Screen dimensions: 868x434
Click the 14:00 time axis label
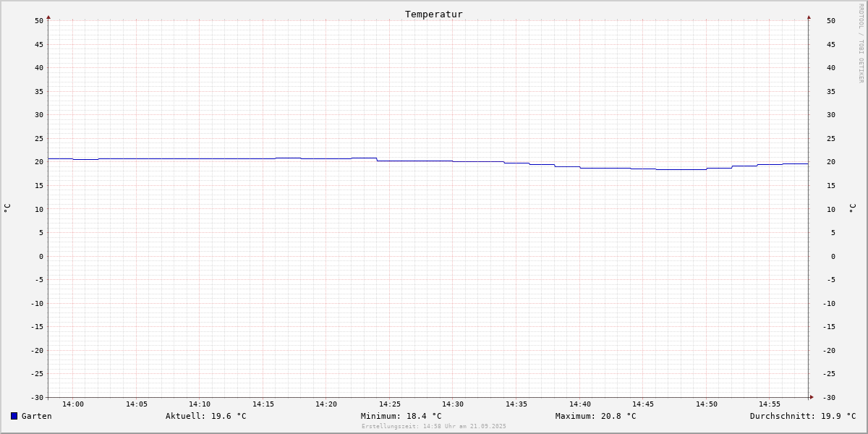73,404
